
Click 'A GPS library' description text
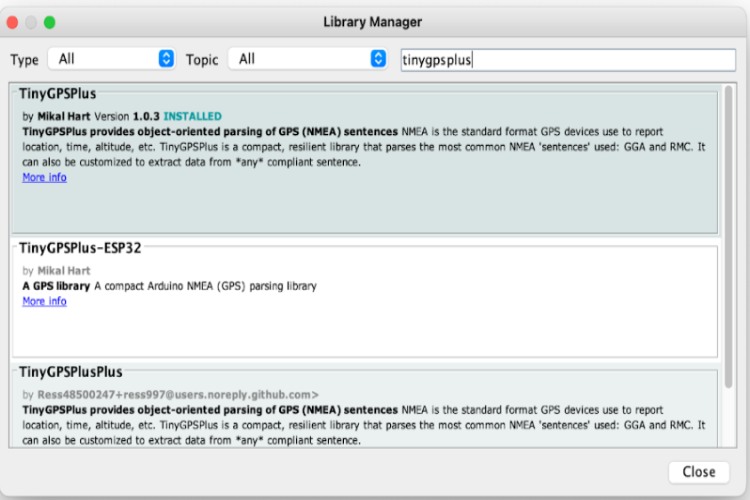(x=56, y=286)
